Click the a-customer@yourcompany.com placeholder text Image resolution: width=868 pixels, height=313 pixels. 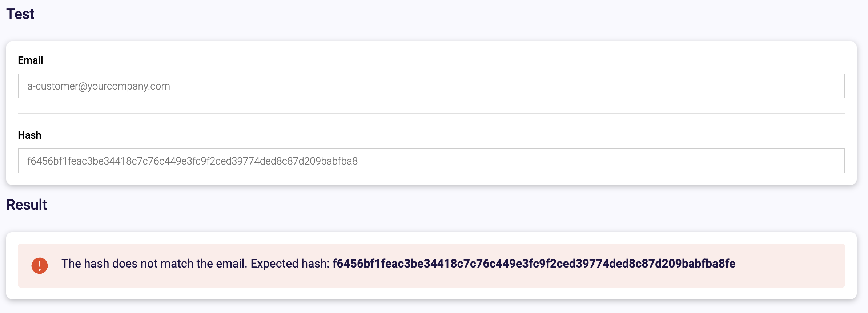pos(99,86)
